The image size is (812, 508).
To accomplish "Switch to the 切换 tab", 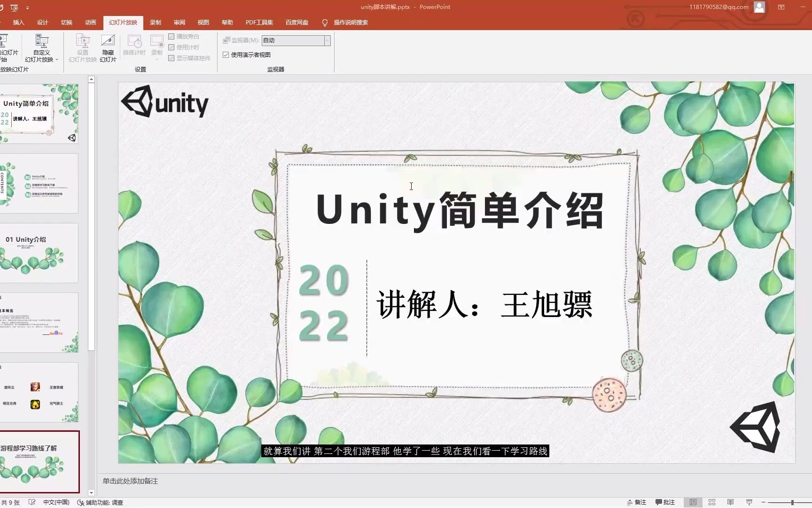I will [66, 23].
